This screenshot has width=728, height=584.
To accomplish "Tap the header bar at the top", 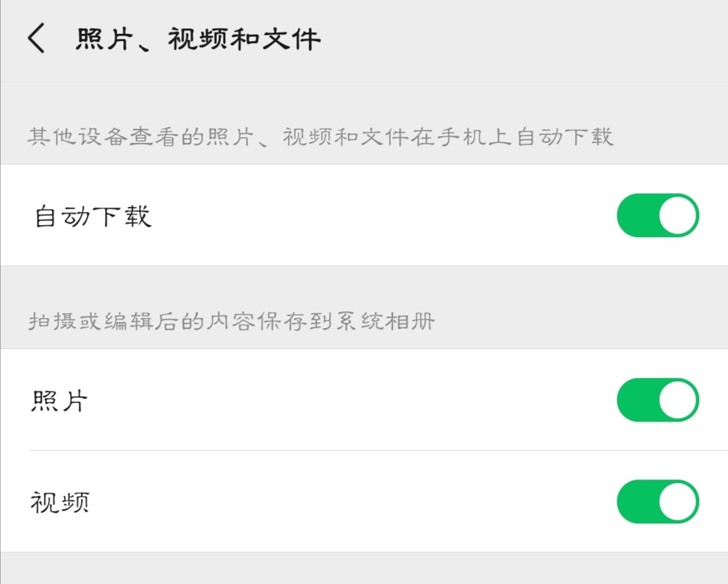I will (364, 38).
